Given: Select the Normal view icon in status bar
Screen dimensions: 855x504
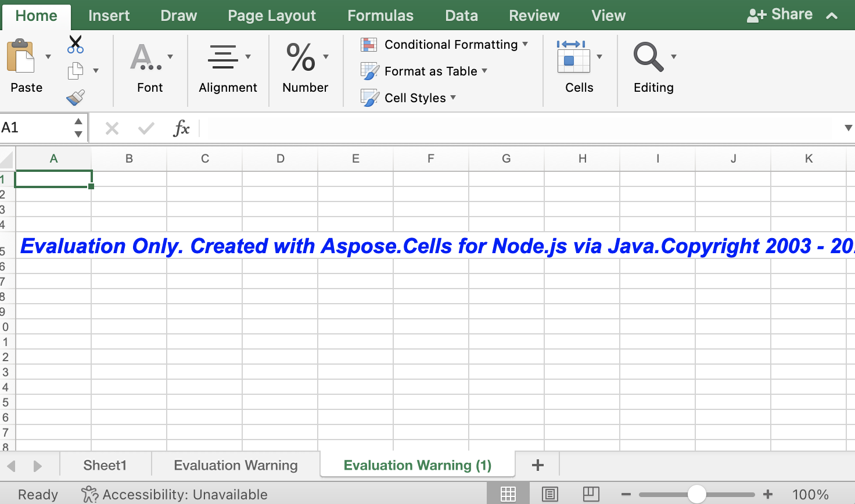Looking at the screenshot, I should tap(508, 494).
